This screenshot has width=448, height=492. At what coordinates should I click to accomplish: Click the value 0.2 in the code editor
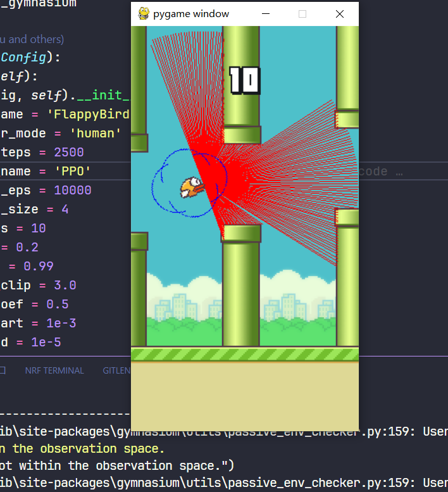pyautogui.click(x=27, y=247)
